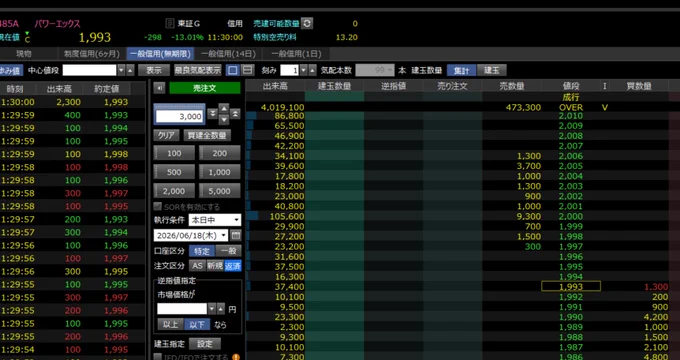
Task: Set stop condition to 以下
Action: [197, 324]
